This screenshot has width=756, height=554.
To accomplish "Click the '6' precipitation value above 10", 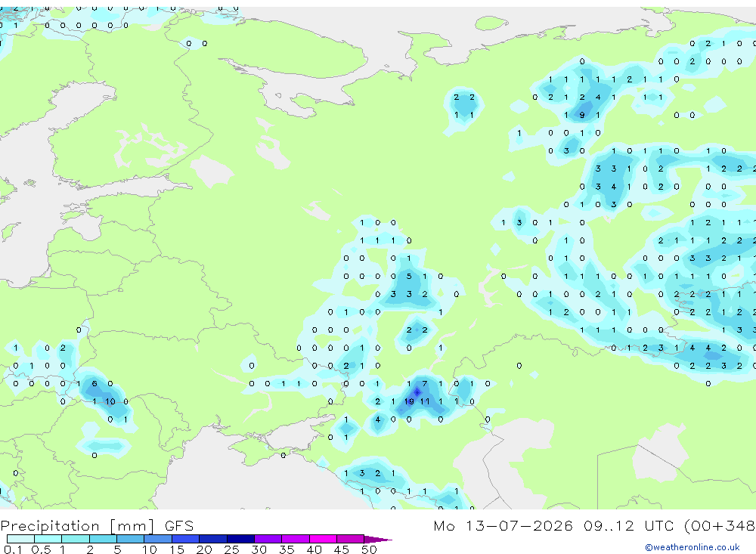I will pos(94,384).
